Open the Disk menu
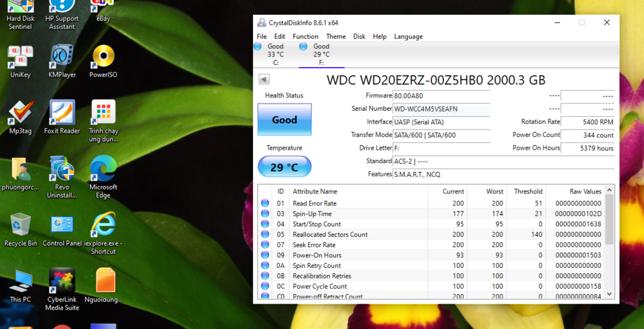Viewport: 644px width, 329px height. pyautogui.click(x=360, y=37)
